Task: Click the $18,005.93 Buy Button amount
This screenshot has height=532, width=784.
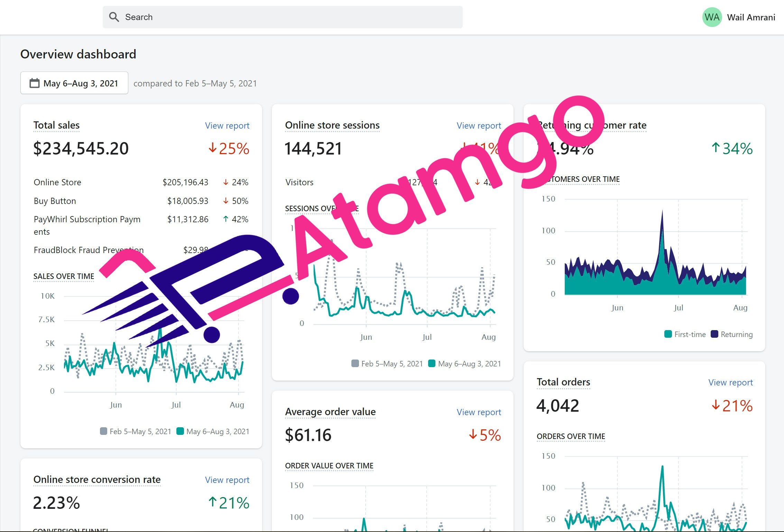Action: [188, 201]
